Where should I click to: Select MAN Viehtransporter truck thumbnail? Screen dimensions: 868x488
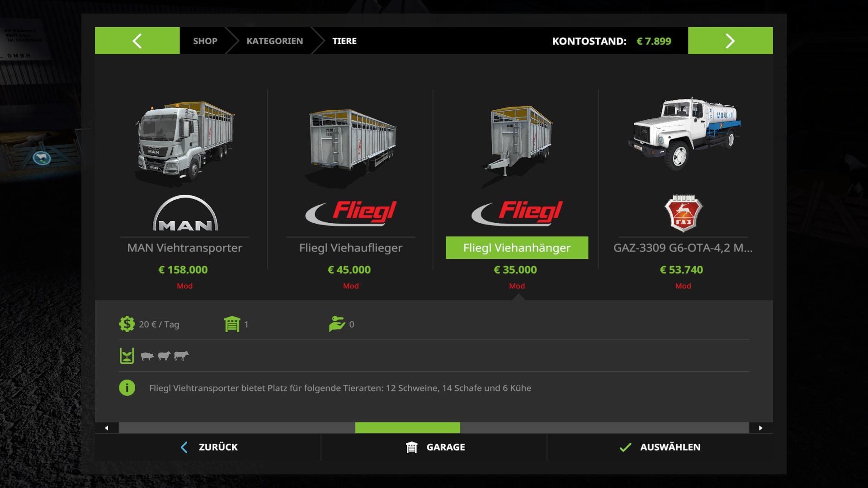[185, 141]
